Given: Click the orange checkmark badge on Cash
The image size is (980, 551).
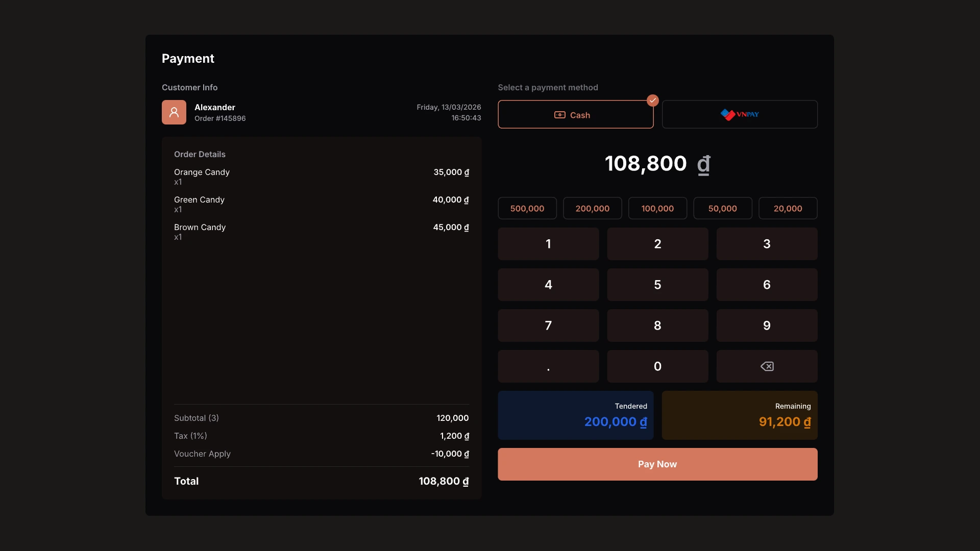Looking at the screenshot, I should coord(652,101).
